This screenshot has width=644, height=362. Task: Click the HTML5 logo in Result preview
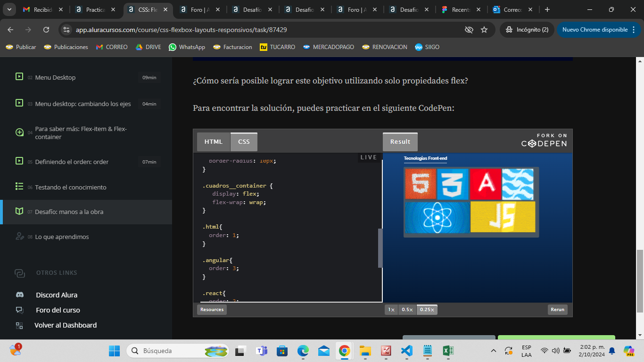(421, 184)
